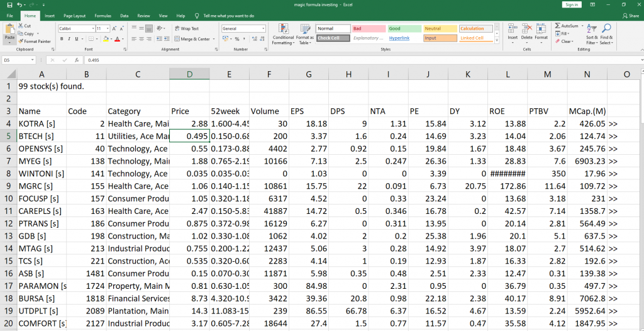644x331 pixels.
Task: Open the font size dropdown
Action: click(108, 29)
